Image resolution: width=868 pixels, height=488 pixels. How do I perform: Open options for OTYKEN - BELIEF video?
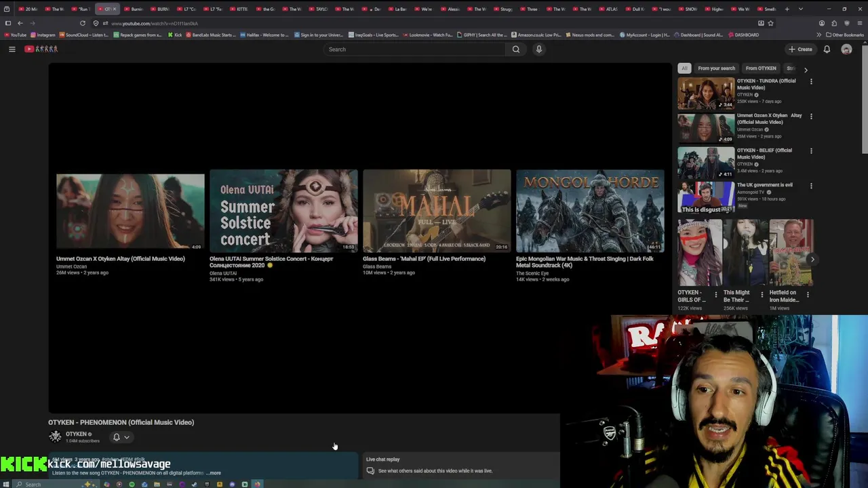pos(811,150)
